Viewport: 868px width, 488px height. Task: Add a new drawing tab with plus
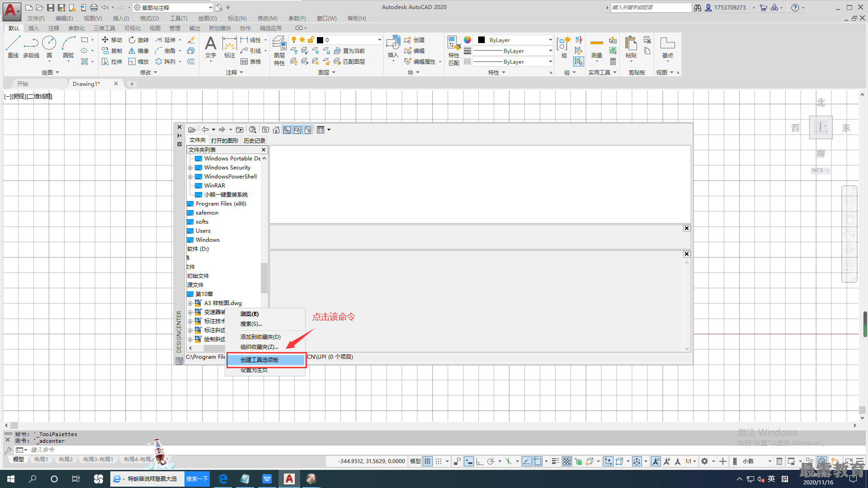coord(132,84)
